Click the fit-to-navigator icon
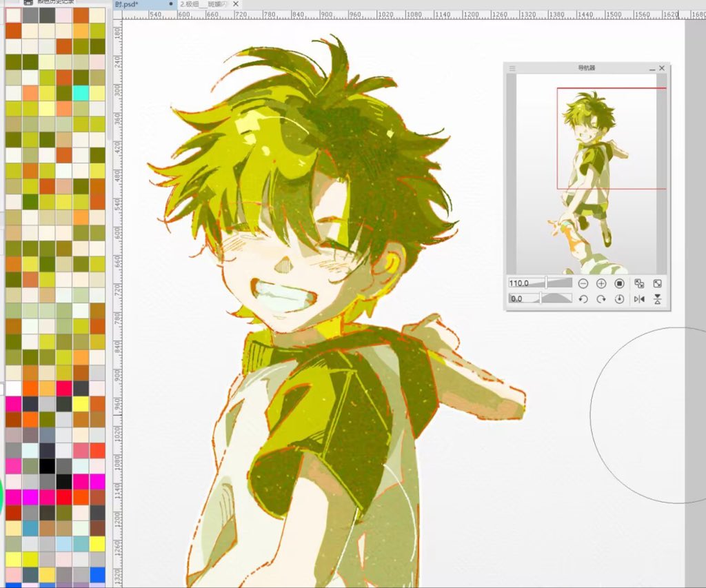706x588 pixels. pos(639,283)
